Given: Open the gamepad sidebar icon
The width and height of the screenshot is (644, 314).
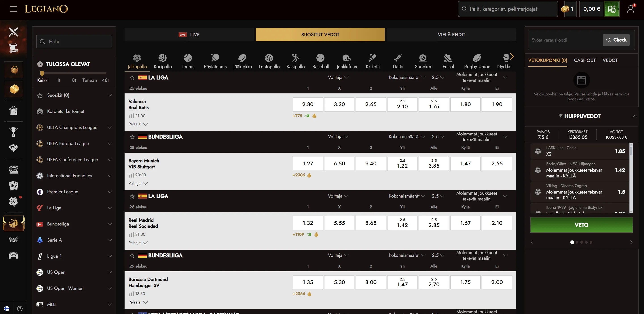Looking at the screenshot, I should click(13, 255).
